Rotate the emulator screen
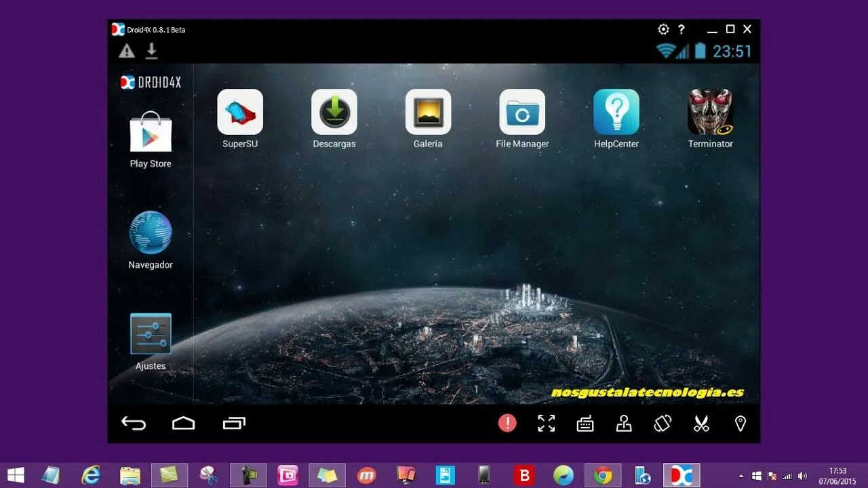 point(663,424)
